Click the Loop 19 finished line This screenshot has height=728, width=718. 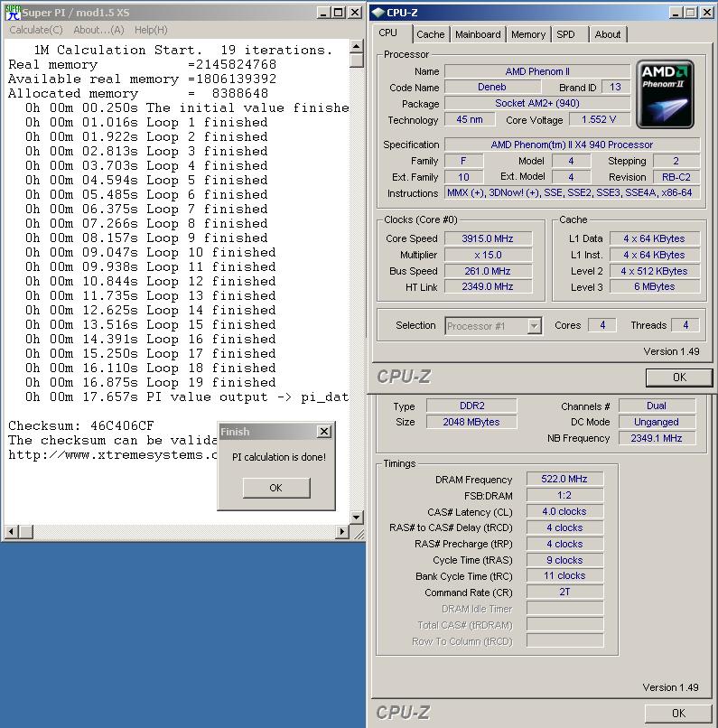151,383
